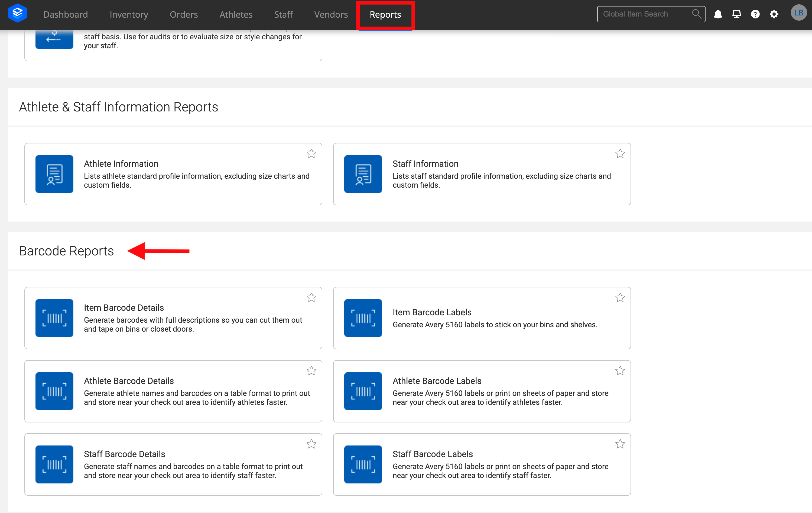Star the Athlete Barcode Labels report
812x513 pixels.
(x=620, y=370)
